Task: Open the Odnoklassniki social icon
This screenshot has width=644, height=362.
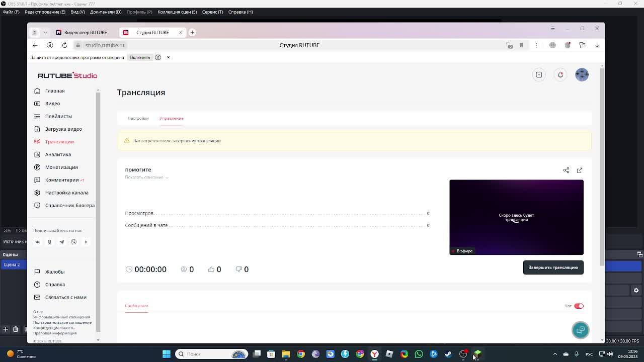Action: point(49,242)
